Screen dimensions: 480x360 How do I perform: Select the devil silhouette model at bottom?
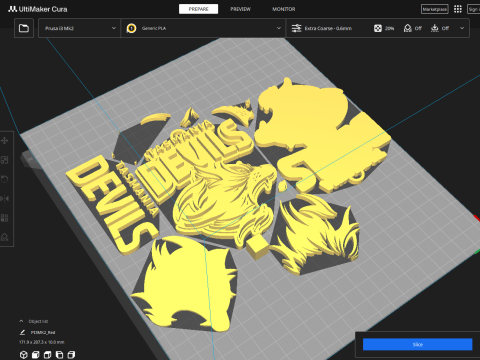click(x=187, y=283)
